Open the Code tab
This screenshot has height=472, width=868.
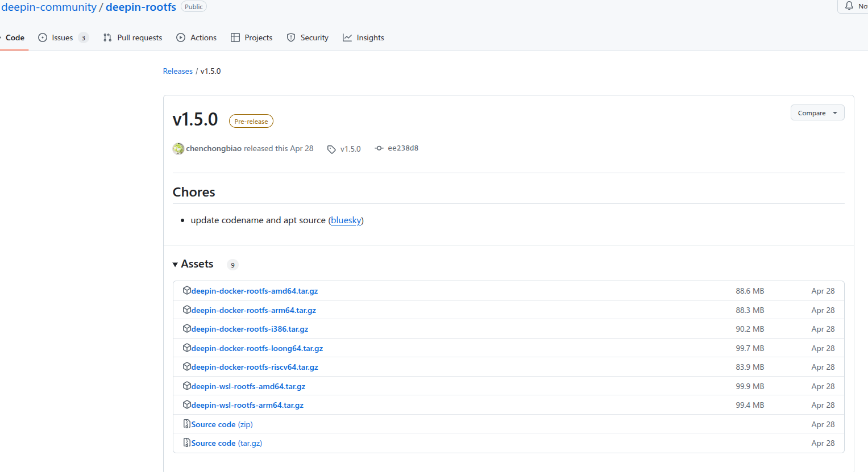(14, 37)
